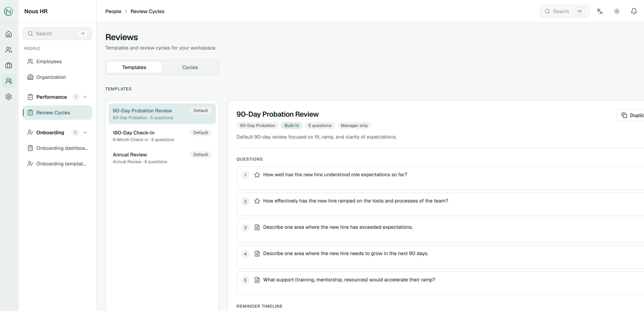The height and width of the screenshot is (311, 644).
Task: Click document icon on question 5
Action: pos(257,280)
